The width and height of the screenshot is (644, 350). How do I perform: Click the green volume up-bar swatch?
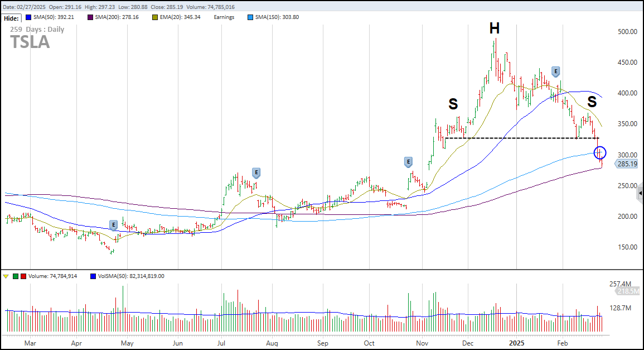click(x=16, y=276)
